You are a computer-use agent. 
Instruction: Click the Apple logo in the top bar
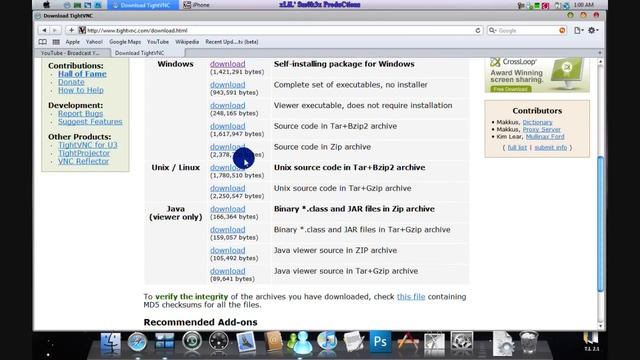tap(46, 5)
